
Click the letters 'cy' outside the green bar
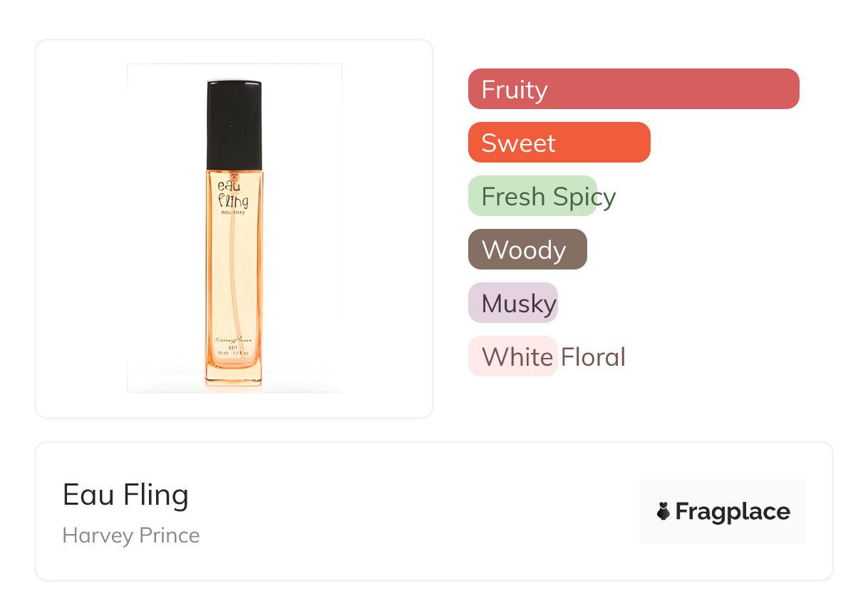pyautogui.click(x=606, y=197)
